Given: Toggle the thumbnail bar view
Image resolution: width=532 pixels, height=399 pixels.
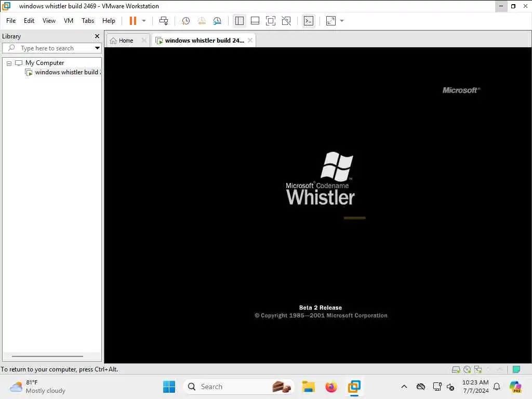Looking at the screenshot, I should 255,21.
